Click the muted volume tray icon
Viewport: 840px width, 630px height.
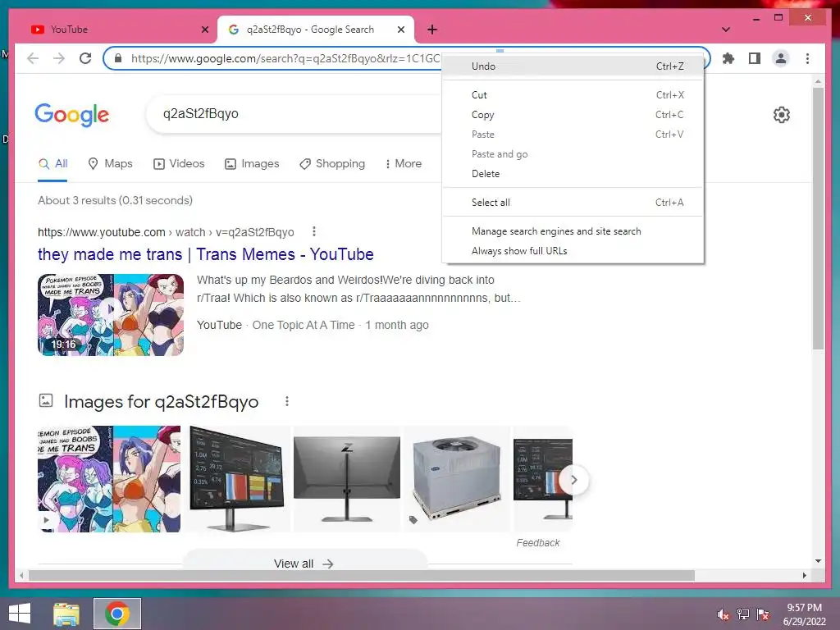[723, 614]
